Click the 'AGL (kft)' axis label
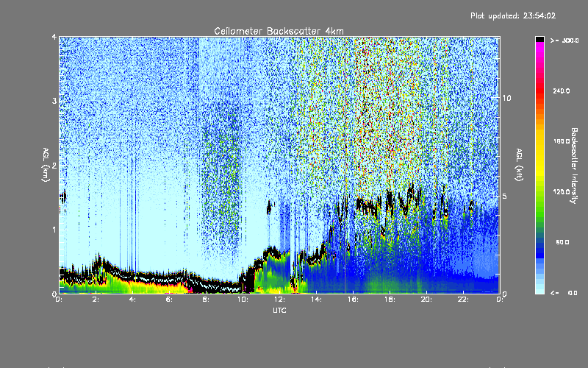This screenshot has height=368, width=588. point(519,165)
